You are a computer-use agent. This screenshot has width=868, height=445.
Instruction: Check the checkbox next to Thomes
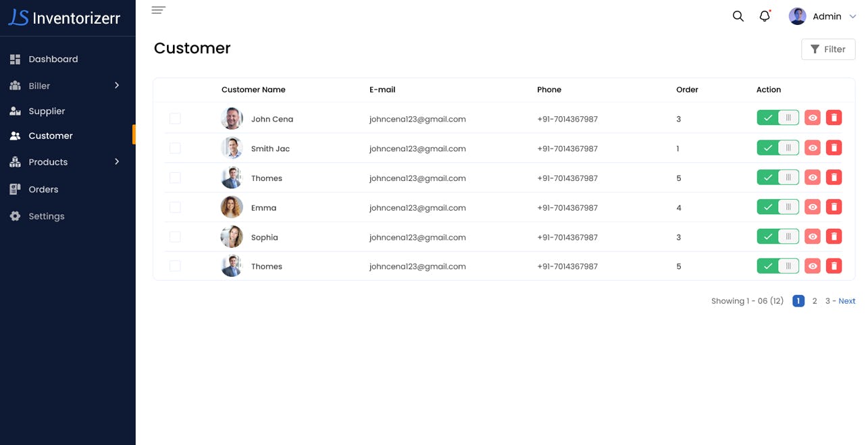[x=175, y=178]
